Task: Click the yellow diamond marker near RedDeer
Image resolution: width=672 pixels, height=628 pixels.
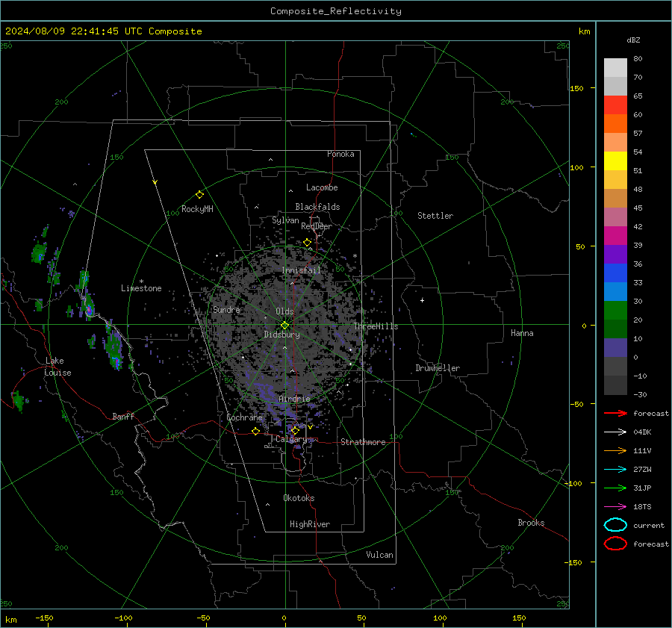Action: (308, 243)
